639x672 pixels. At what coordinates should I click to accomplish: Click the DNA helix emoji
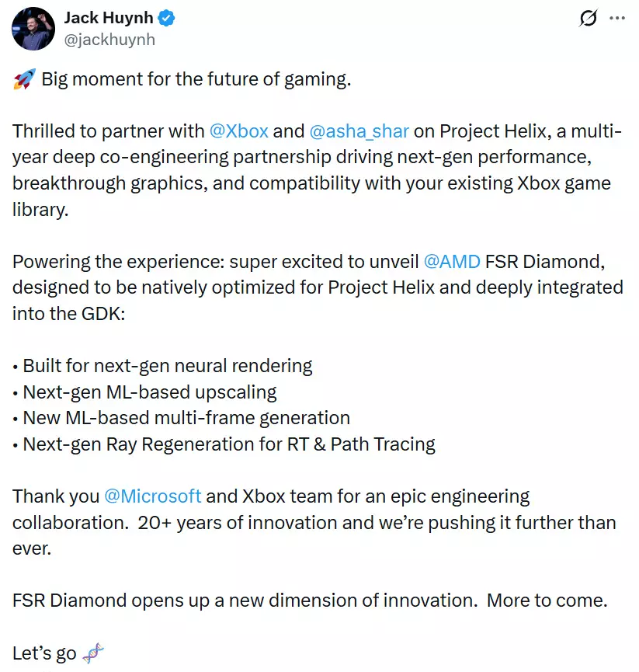point(92,653)
